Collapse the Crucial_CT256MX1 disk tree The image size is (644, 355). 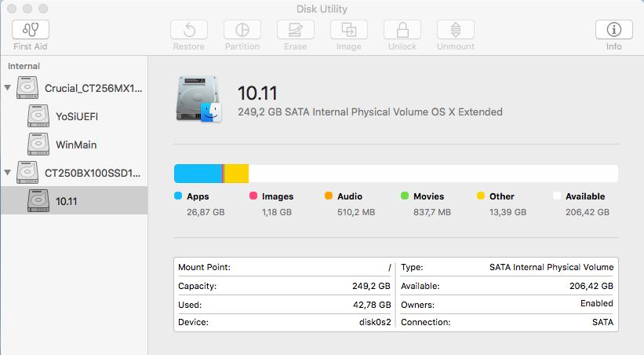9,88
